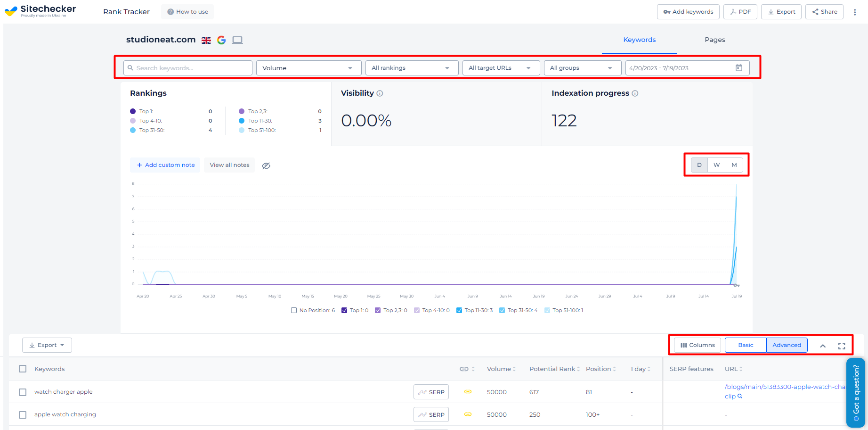Screen dimensions: 868x430
Task: Click the Sitechecker logo
Action: coord(40,11)
